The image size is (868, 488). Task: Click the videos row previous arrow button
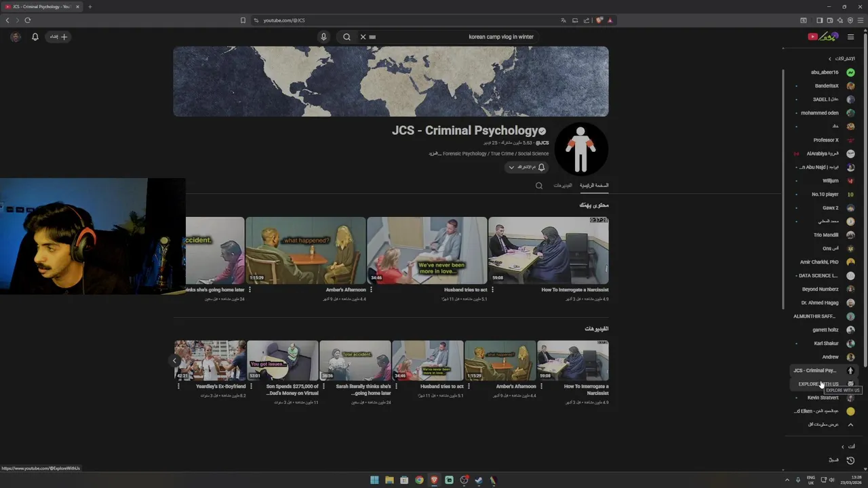(174, 361)
